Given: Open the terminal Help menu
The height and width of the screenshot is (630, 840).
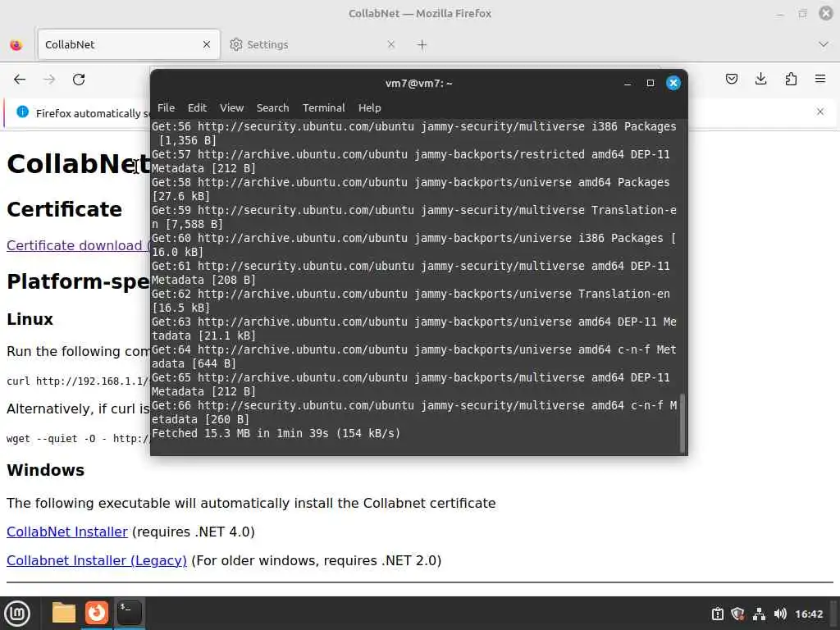Looking at the screenshot, I should click(x=370, y=107).
